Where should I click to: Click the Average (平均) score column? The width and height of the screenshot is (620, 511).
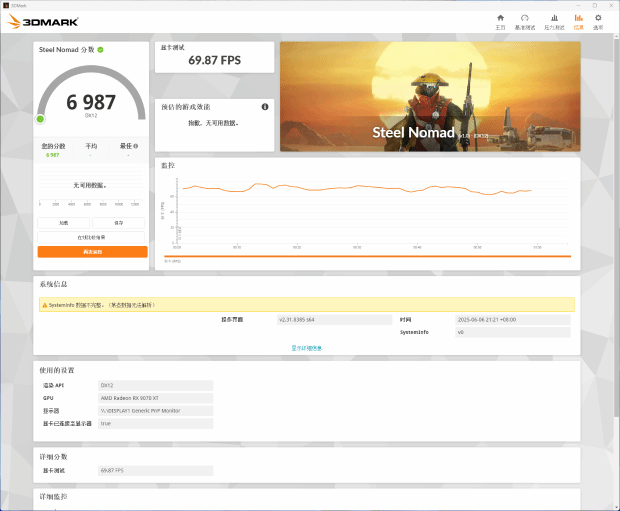[91, 150]
